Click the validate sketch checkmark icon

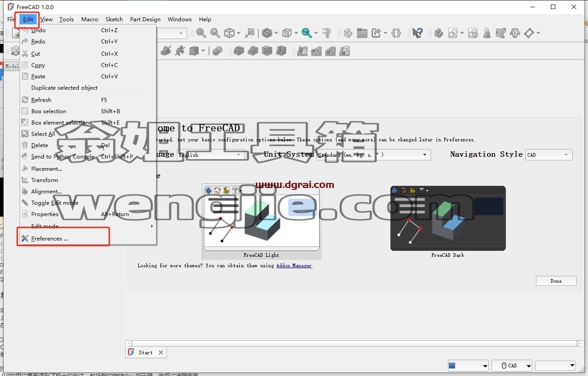473,33
